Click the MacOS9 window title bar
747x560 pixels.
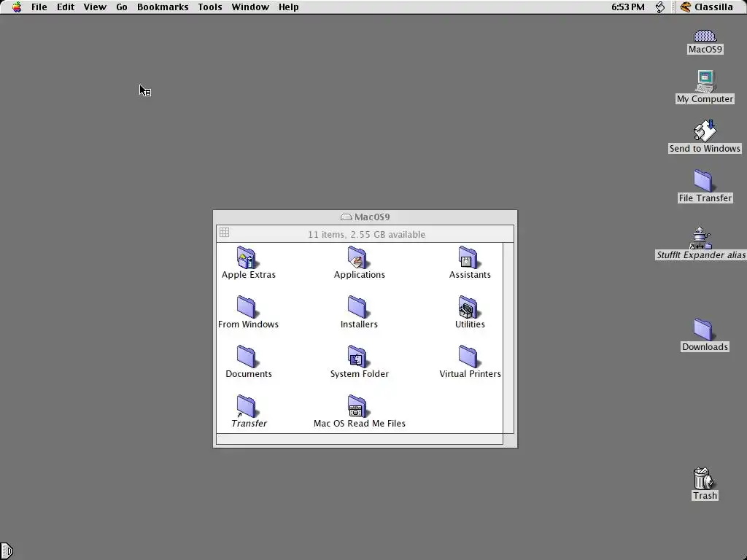365,217
